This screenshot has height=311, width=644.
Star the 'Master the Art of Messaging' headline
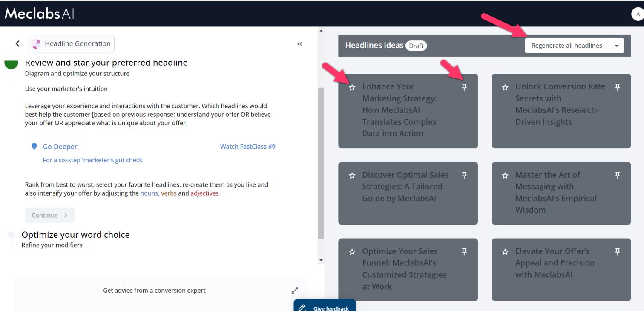tap(505, 175)
